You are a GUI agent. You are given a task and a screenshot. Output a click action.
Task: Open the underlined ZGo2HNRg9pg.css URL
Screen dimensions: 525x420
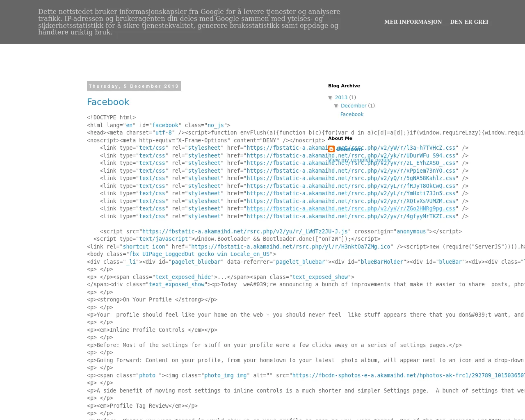[351, 208]
